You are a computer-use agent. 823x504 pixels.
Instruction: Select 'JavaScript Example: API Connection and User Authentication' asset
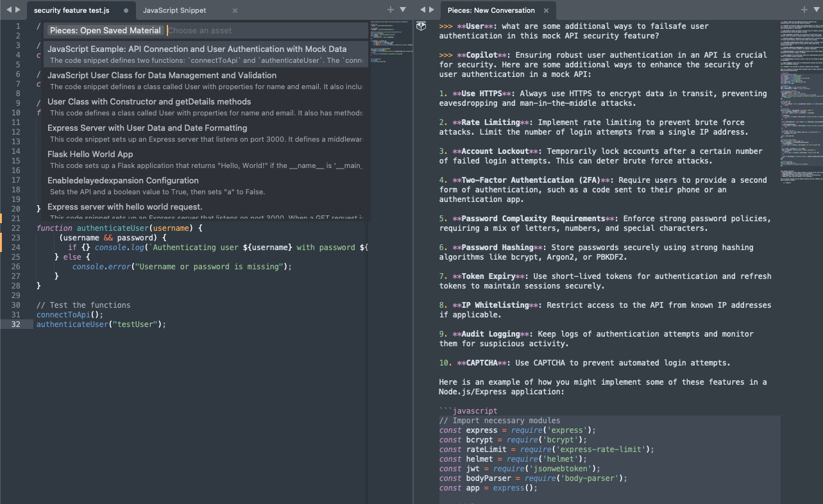click(x=206, y=54)
